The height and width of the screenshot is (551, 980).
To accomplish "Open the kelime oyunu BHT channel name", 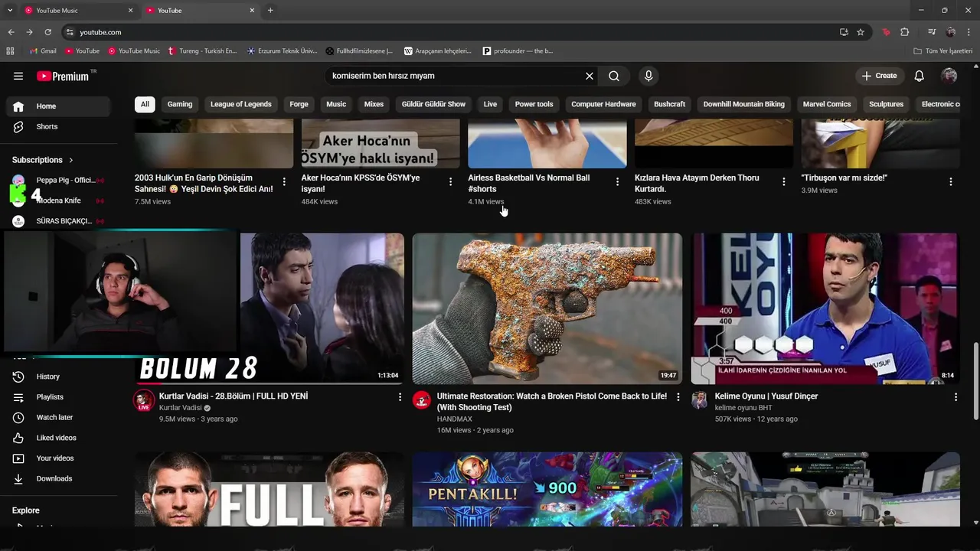I will (743, 408).
